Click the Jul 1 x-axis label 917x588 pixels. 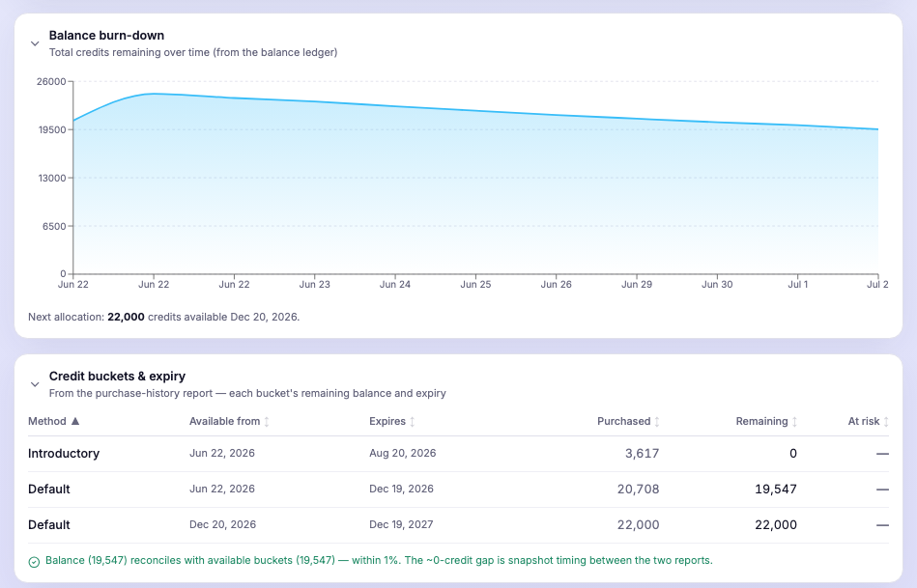click(798, 284)
